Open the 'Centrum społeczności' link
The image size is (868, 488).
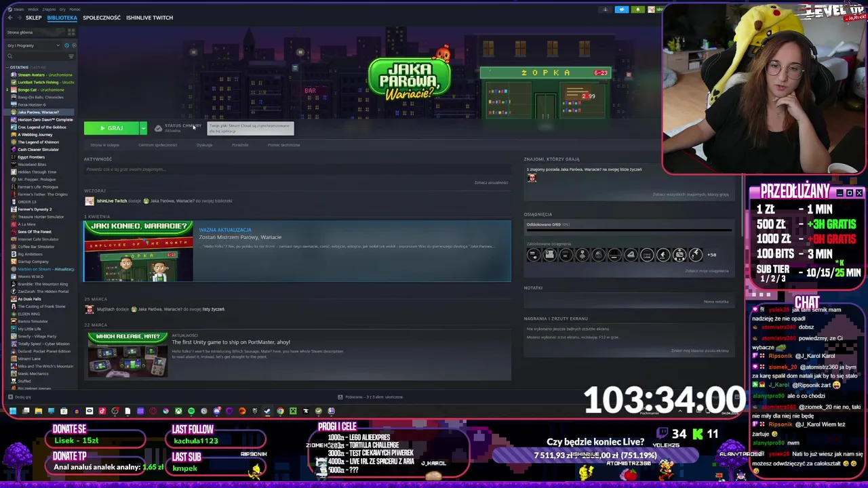click(157, 145)
